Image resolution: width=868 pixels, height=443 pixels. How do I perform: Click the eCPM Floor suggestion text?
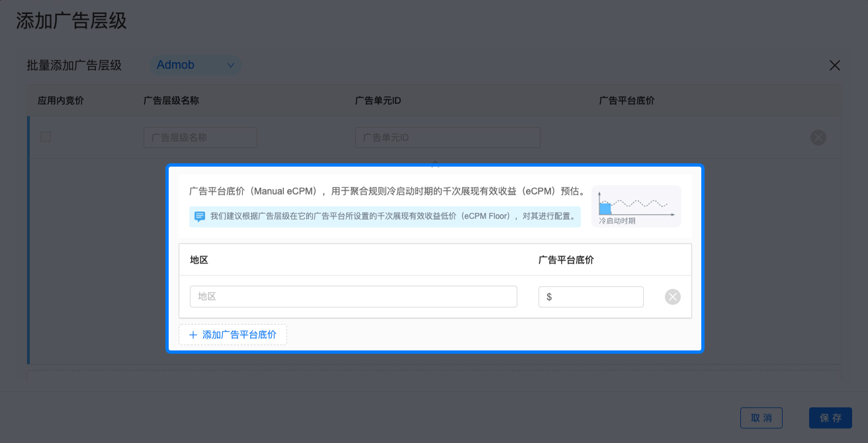393,216
